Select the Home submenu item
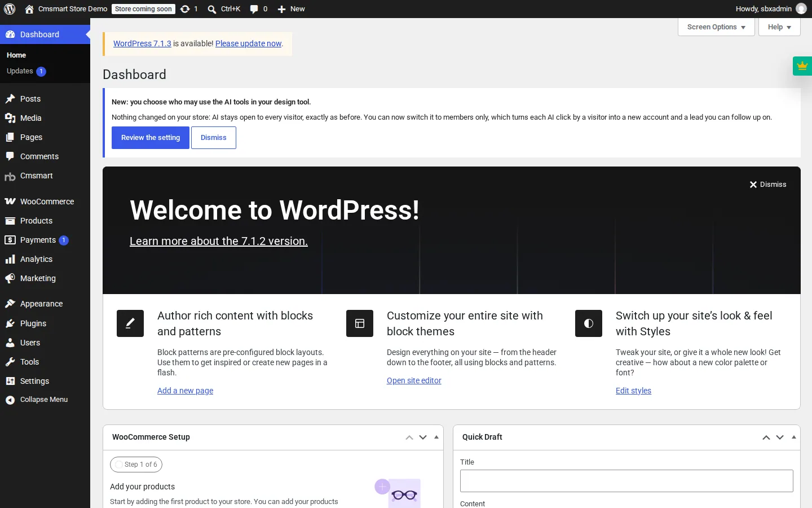The width and height of the screenshot is (812, 508). [45, 55]
